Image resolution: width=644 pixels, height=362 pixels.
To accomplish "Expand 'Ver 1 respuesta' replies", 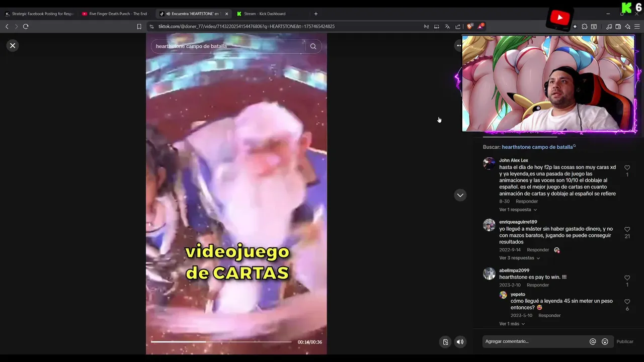I will click(518, 210).
